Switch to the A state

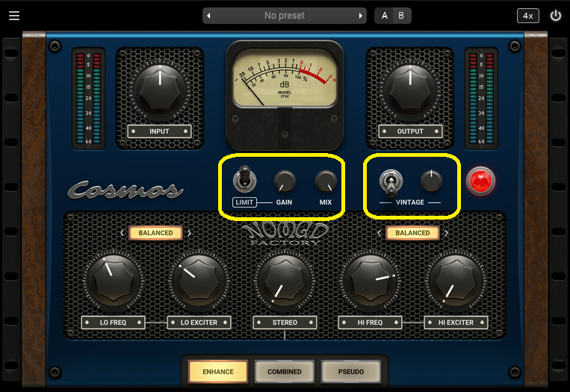[384, 16]
